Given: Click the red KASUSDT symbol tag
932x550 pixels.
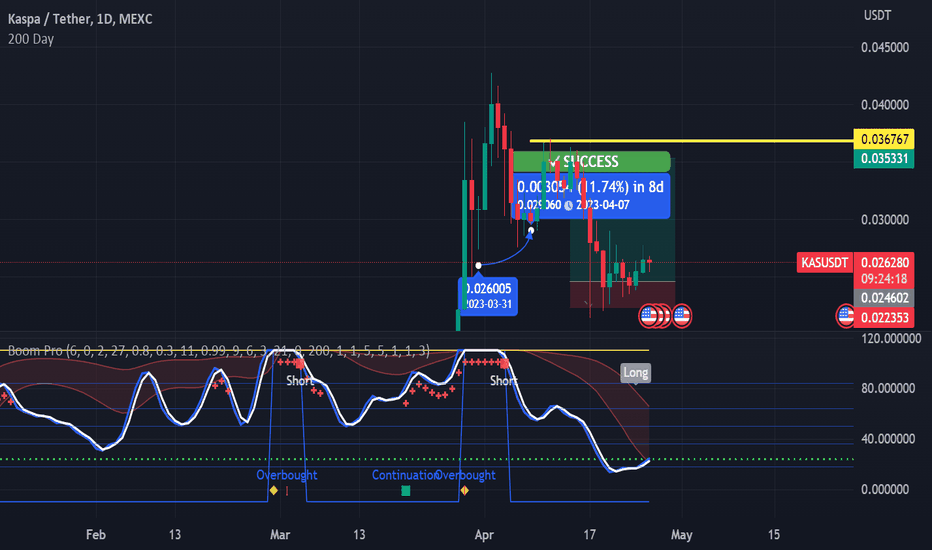Looking at the screenshot, I should pyautogui.click(x=824, y=262).
